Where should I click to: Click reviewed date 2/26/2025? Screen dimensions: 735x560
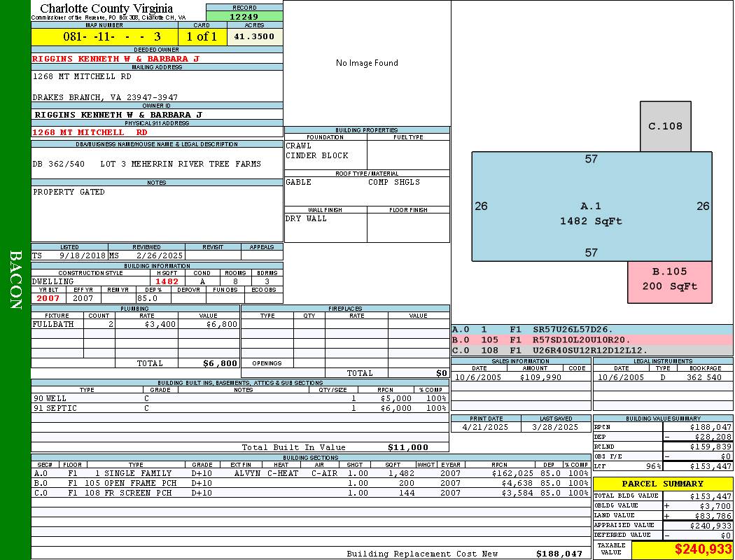tap(160, 255)
